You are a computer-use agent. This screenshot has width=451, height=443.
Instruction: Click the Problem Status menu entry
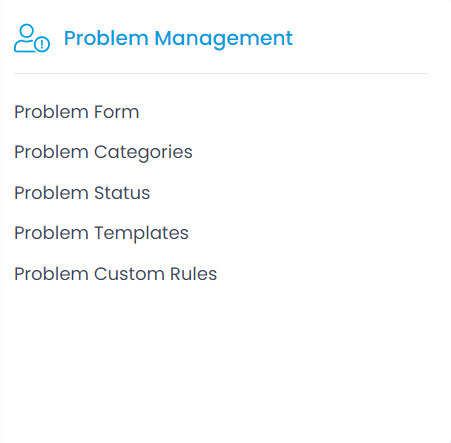[82, 193]
